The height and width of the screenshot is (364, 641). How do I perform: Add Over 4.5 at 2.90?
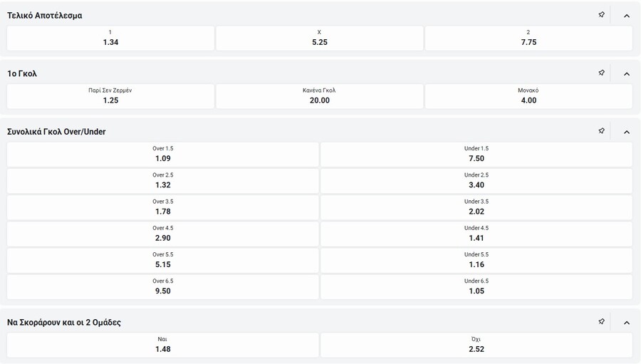point(163,234)
